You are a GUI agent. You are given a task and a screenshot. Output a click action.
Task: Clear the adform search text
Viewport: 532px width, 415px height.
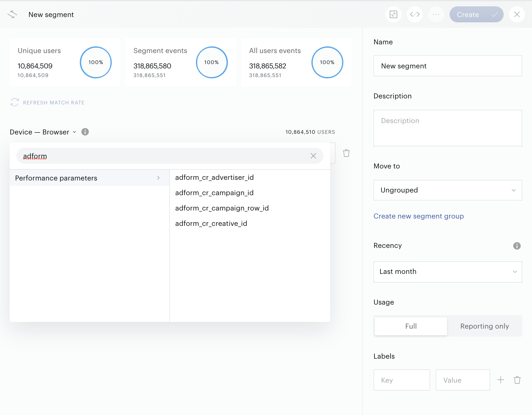(x=313, y=156)
